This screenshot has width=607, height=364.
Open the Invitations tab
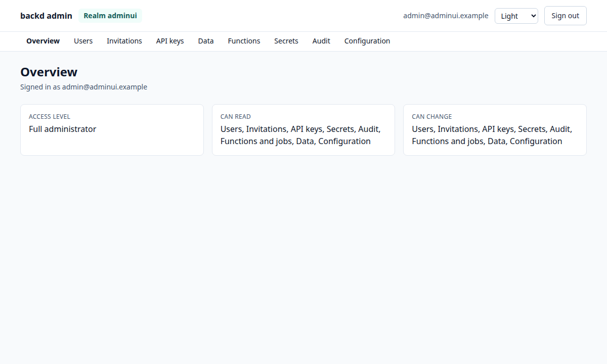tap(124, 41)
